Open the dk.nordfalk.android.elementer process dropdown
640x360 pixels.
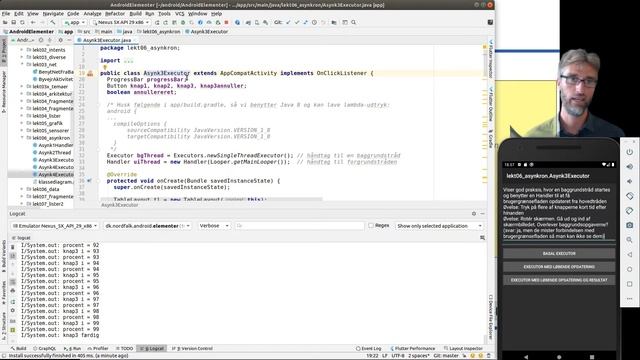[148, 226]
